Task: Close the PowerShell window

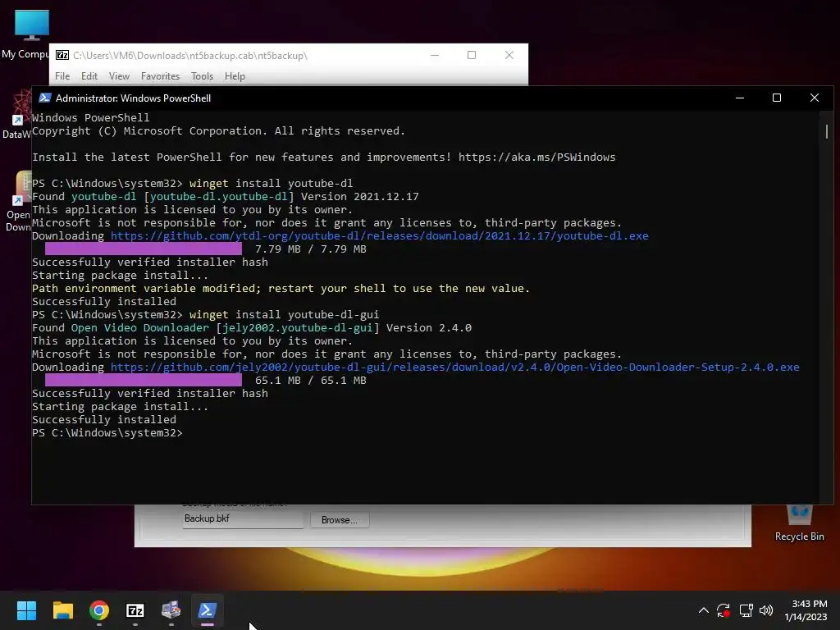Action: (815, 98)
